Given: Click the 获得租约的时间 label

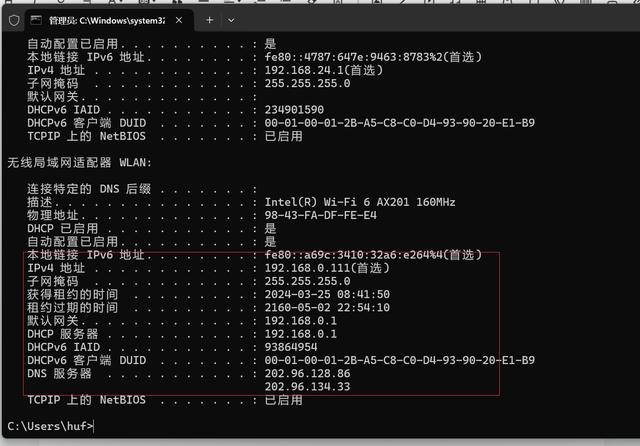Looking at the screenshot, I should tap(73, 295).
